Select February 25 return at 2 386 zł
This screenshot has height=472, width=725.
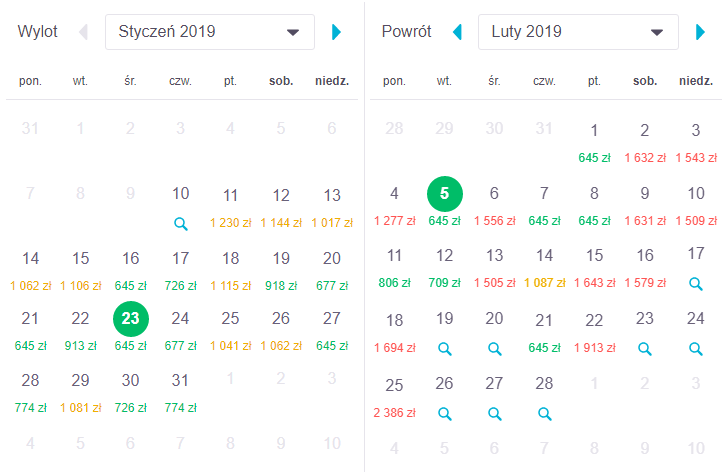[394, 397]
